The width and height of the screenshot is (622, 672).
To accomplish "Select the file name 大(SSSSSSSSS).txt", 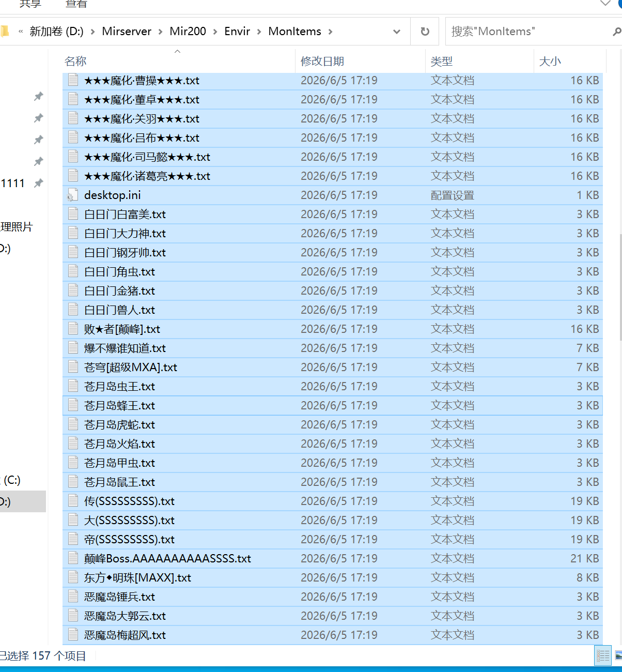I will coord(129,520).
